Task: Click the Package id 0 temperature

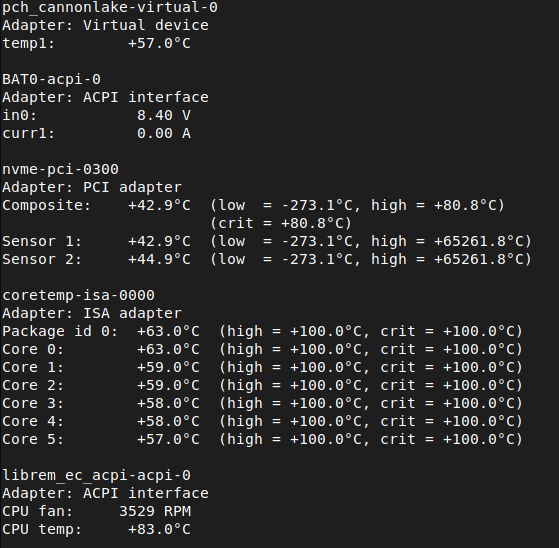Action: (168, 332)
